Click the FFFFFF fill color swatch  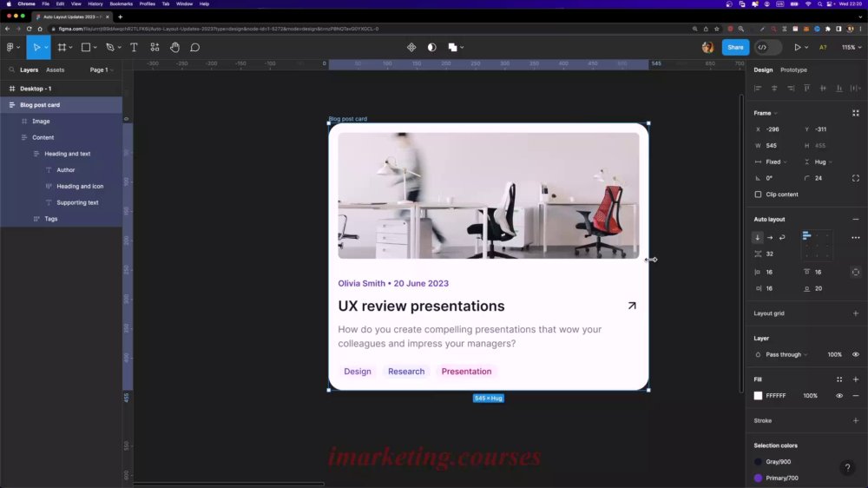(758, 395)
